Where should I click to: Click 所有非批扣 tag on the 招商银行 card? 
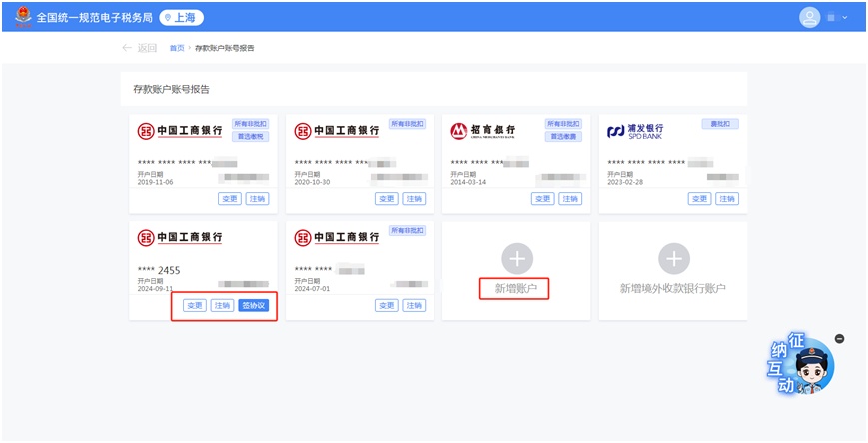[x=563, y=124]
